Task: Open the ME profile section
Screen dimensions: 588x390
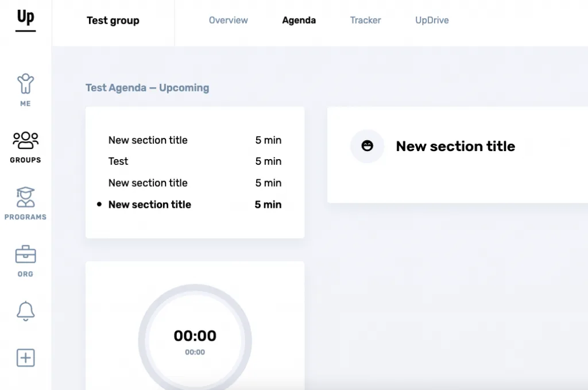Action: (25, 90)
